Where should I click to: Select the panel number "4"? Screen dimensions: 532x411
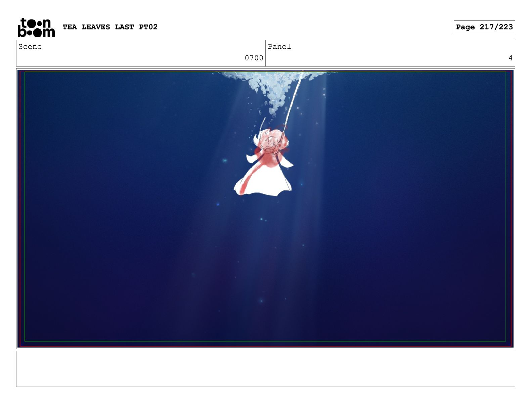click(511, 58)
